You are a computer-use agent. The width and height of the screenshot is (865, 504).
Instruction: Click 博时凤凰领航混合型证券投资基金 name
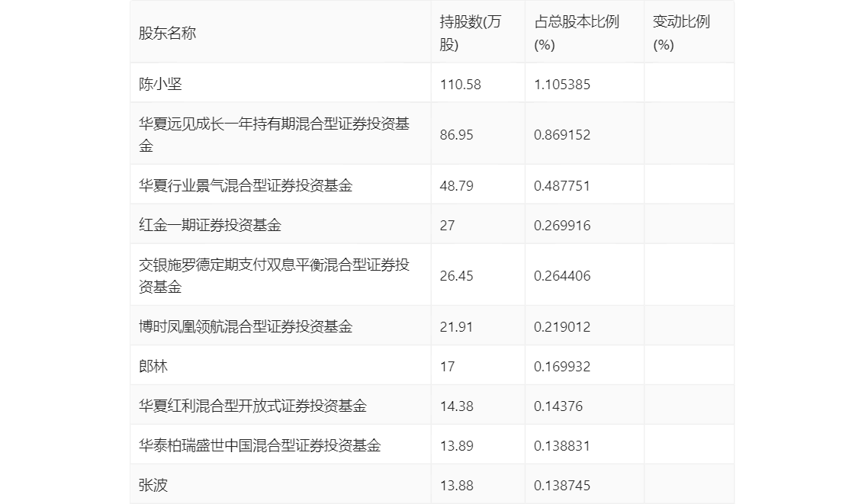(246, 326)
